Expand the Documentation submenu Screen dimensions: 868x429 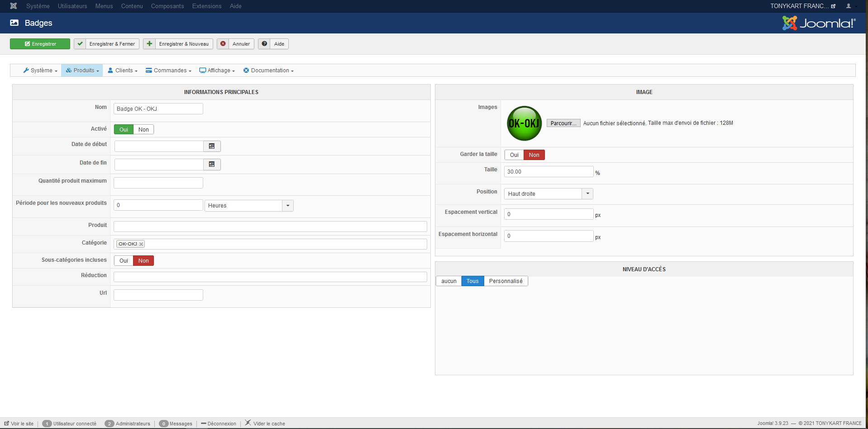click(268, 71)
